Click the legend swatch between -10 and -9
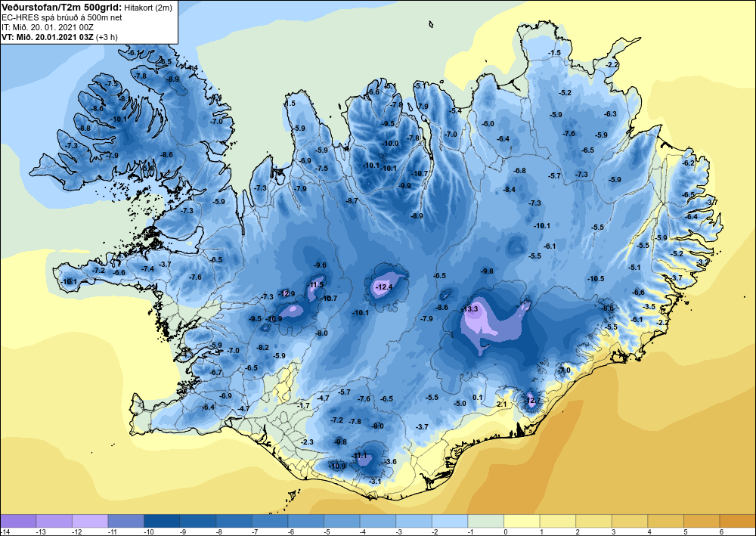The width and height of the screenshot is (756, 536). 162,521
